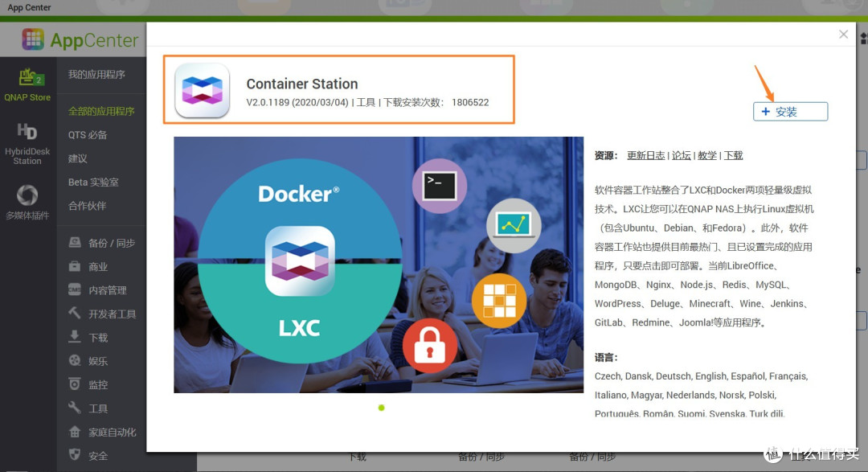
Task: Select 合作伙伴 menu item
Action: [x=87, y=206]
